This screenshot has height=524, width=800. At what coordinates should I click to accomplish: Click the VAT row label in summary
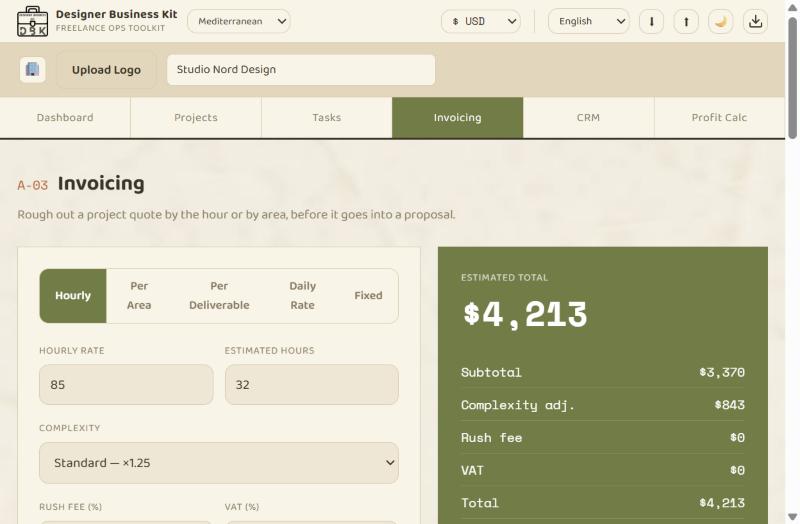472,470
